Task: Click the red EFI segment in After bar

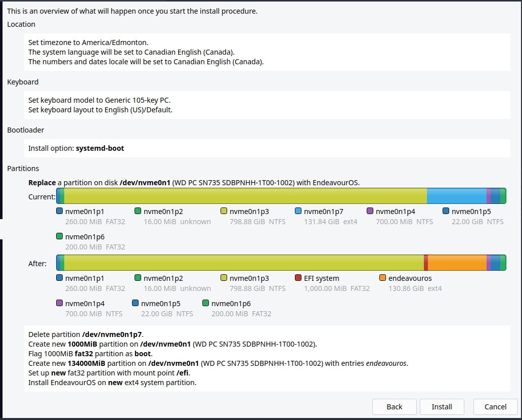Action: [x=426, y=263]
